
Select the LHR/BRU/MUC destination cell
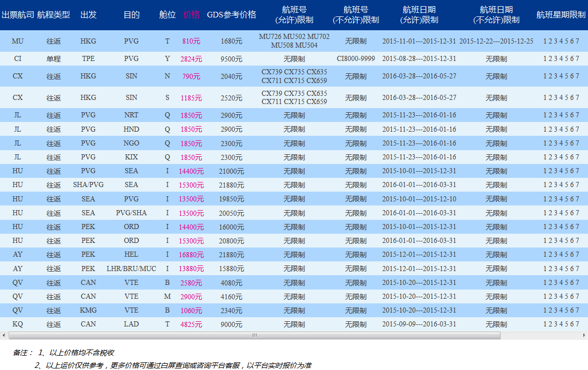click(x=131, y=269)
